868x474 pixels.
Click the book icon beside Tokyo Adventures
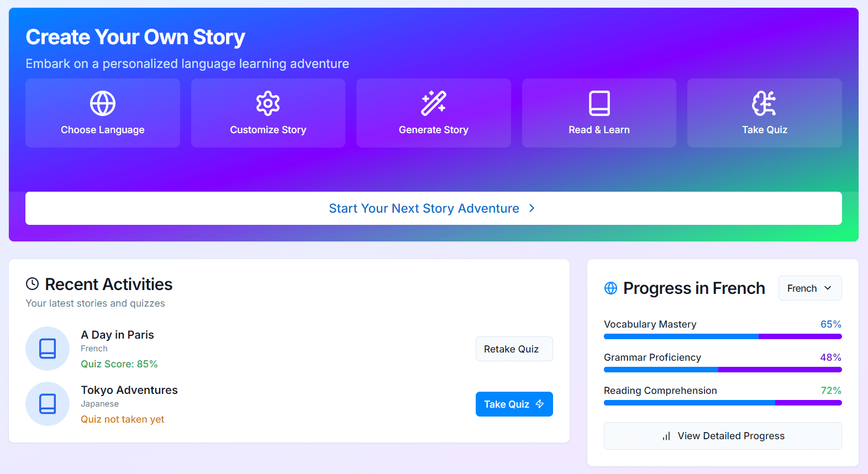[x=48, y=404]
